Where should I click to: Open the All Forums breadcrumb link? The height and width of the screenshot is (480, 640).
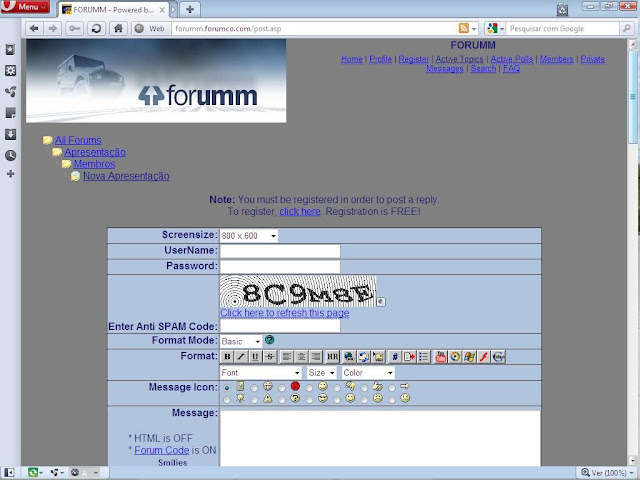[78, 140]
